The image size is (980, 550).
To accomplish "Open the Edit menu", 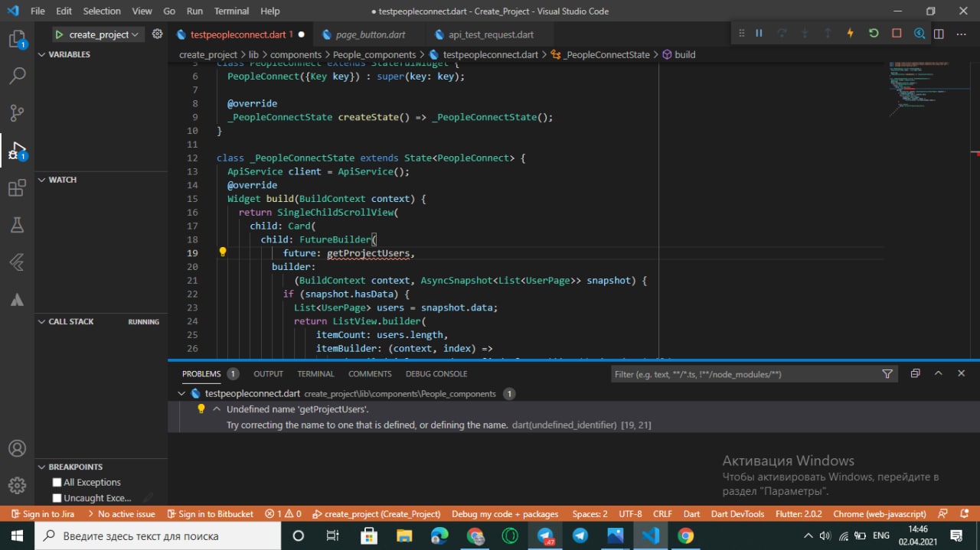I will point(64,11).
